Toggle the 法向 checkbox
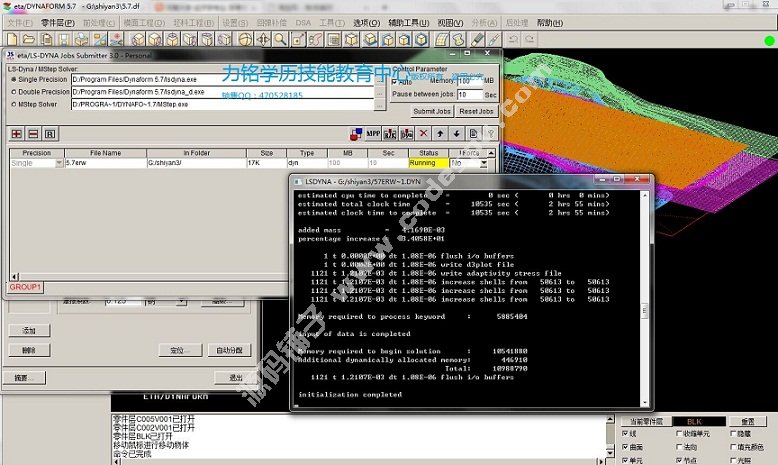This screenshot has width=778, height=465. pos(679,447)
